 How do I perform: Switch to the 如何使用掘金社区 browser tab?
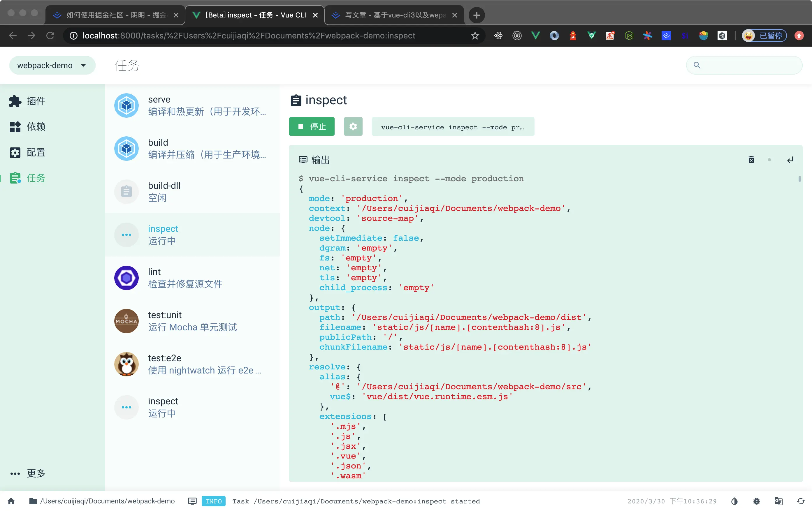[115, 15]
